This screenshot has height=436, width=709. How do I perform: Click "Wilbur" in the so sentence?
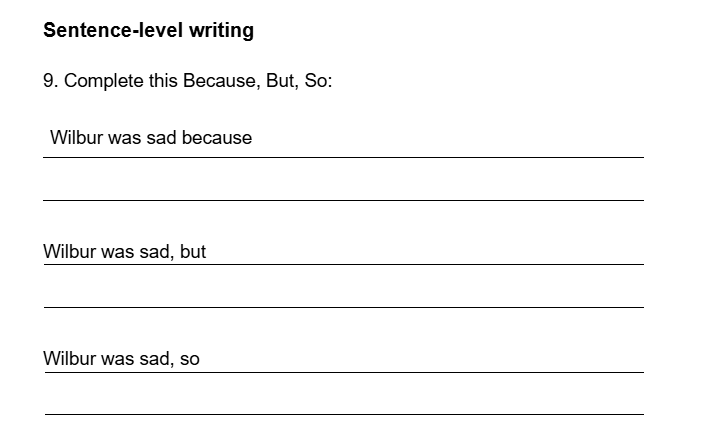[68, 359]
